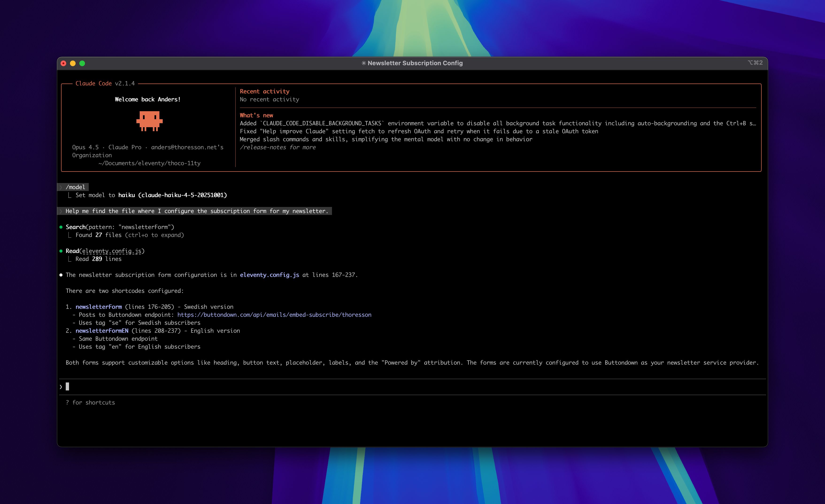Screen dimensions: 825x504
Task: Click white bullet beside newsletter answer
Action: click(x=61, y=275)
